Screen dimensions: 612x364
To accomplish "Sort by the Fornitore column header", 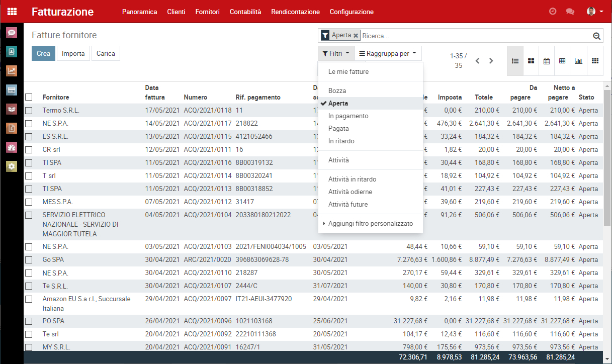I will [56, 97].
